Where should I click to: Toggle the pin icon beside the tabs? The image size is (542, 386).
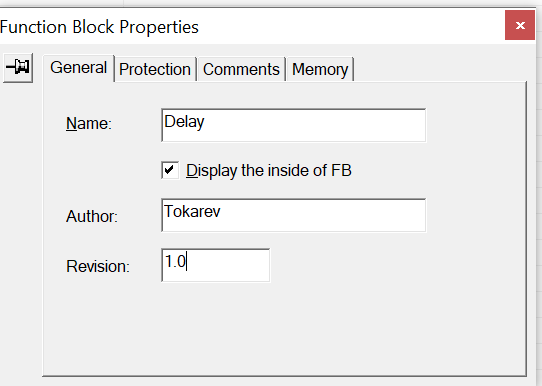(x=18, y=67)
